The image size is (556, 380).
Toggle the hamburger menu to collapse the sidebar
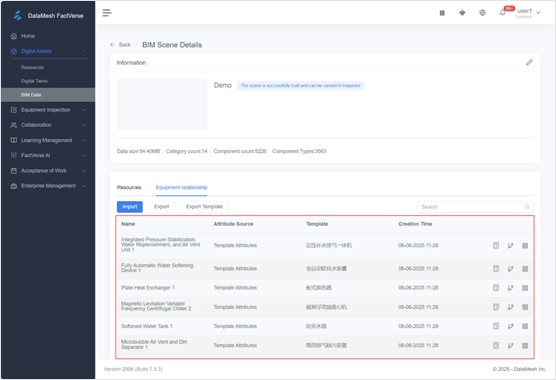pos(107,13)
